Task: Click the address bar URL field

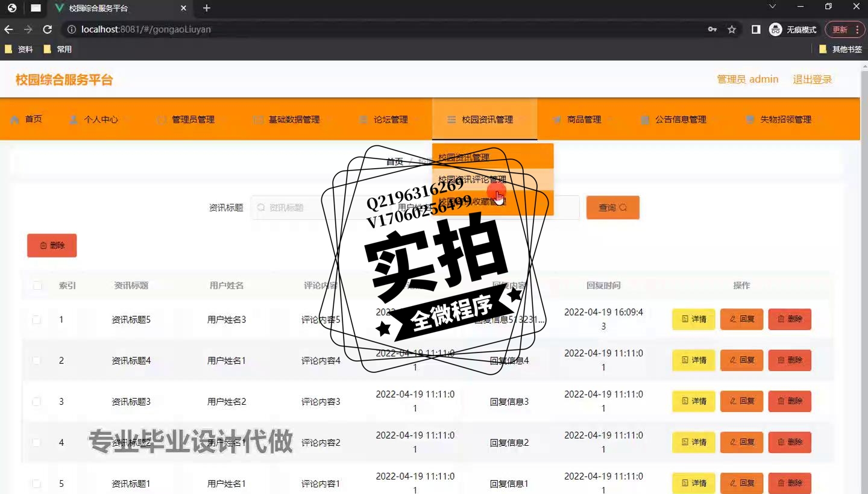Action: [x=386, y=30]
